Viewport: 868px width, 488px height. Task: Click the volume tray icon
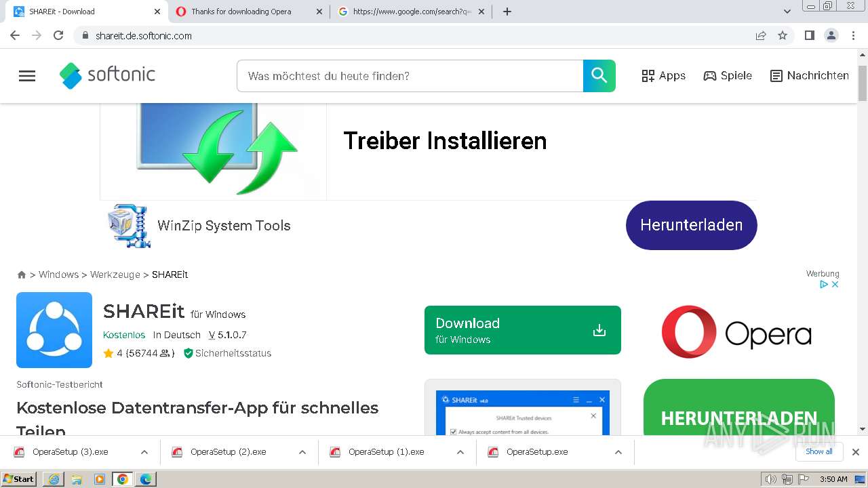pos(771,479)
